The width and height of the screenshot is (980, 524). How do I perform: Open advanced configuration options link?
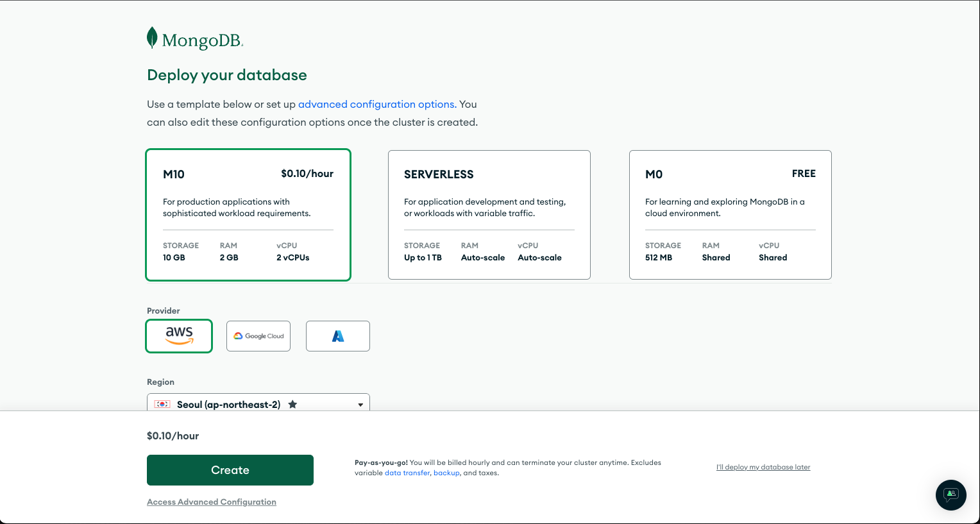(376, 104)
